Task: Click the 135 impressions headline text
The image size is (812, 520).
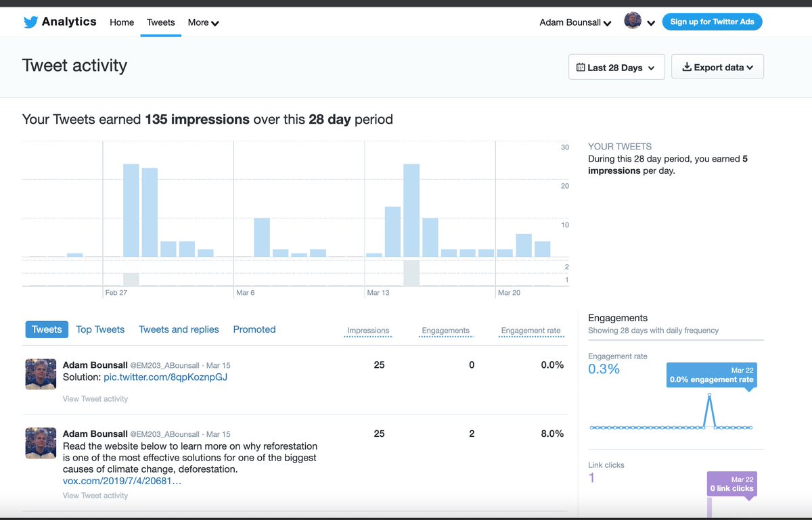Action: point(197,120)
